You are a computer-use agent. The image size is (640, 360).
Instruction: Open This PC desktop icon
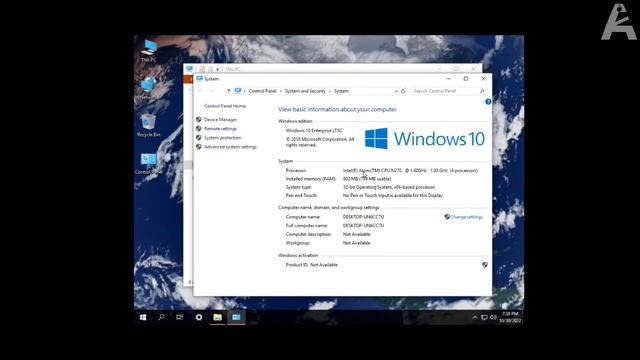click(149, 51)
